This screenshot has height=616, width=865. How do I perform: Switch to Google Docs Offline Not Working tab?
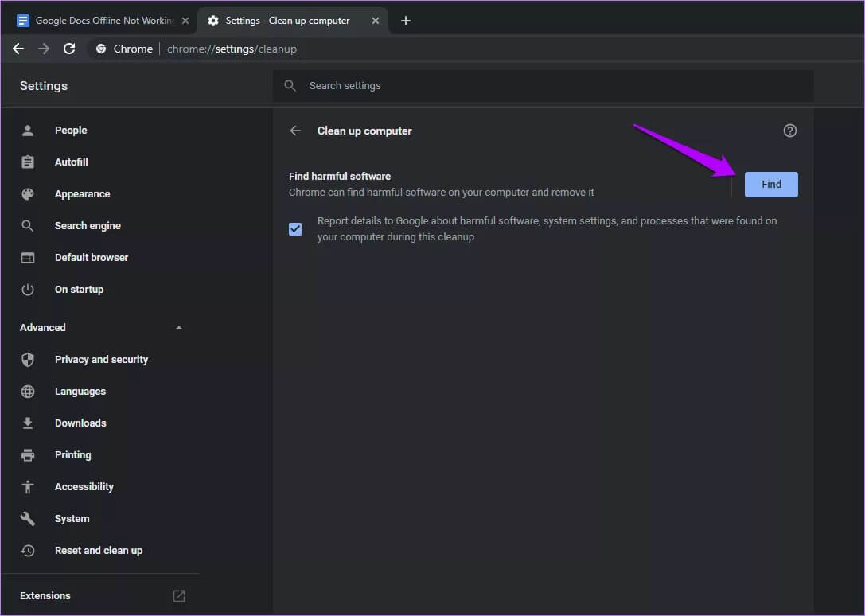pos(99,21)
